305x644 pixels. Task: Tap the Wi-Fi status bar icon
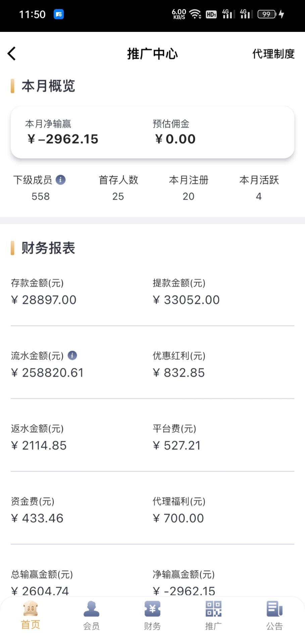[x=195, y=14]
